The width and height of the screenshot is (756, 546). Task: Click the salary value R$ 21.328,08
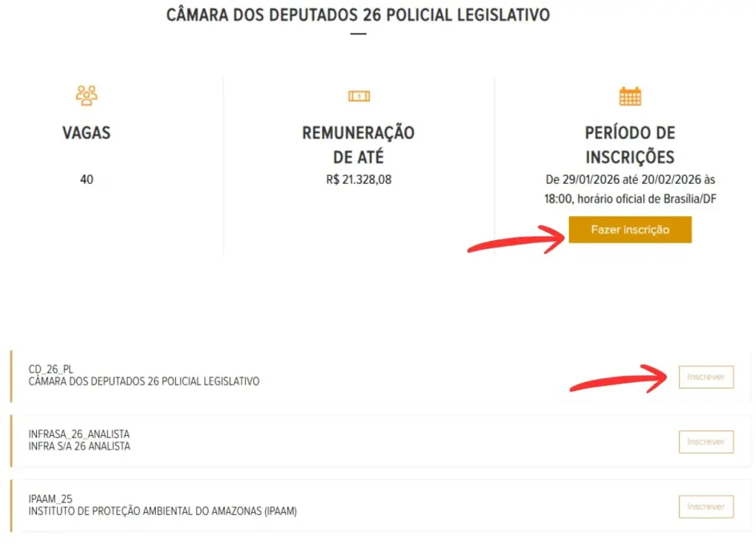pyautogui.click(x=359, y=179)
